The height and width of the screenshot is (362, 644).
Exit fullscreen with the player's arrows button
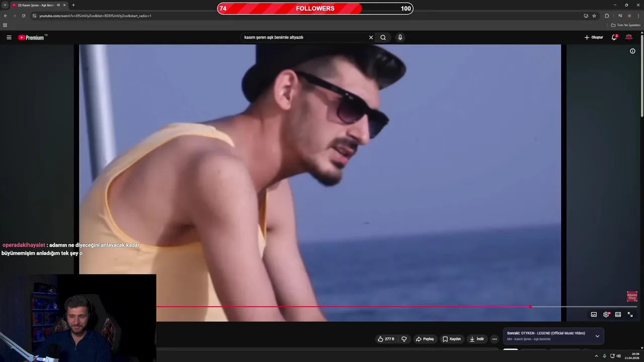click(630, 314)
